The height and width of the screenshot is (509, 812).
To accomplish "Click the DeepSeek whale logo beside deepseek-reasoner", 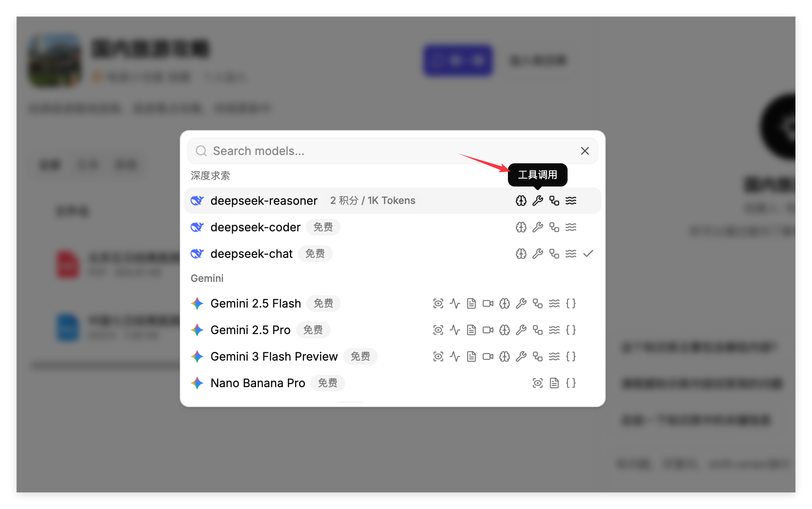I will tap(197, 201).
